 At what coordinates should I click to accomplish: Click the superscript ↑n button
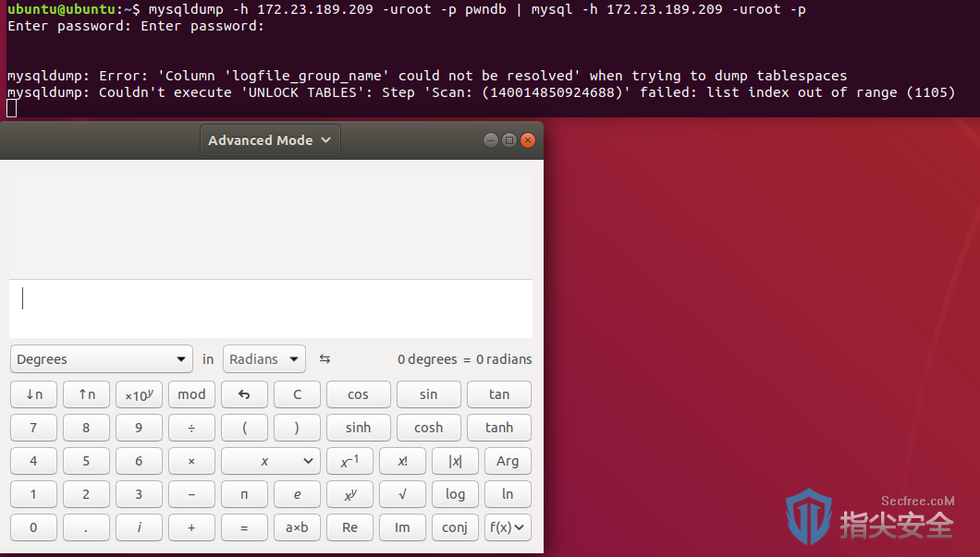point(86,394)
